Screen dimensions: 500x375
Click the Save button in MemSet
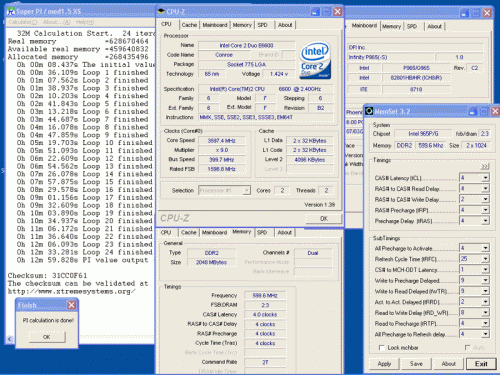pyautogui.click(x=416, y=364)
